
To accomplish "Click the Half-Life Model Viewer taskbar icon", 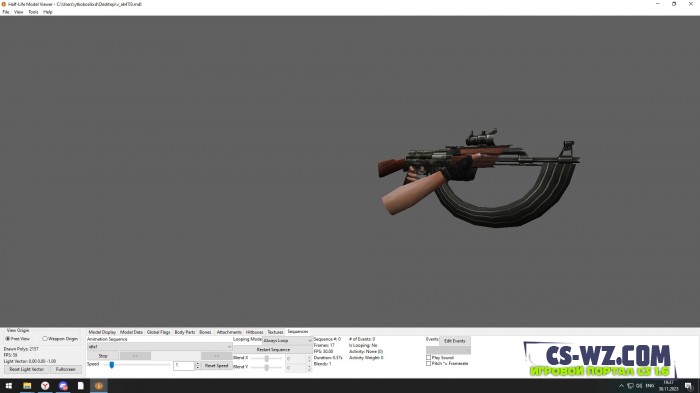I will click(99, 385).
